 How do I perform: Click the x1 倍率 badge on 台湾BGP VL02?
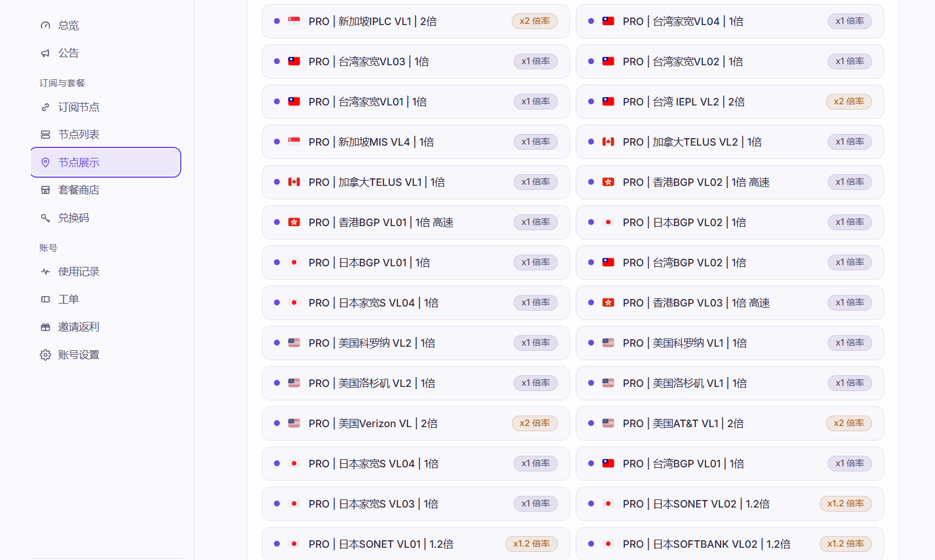[850, 262]
